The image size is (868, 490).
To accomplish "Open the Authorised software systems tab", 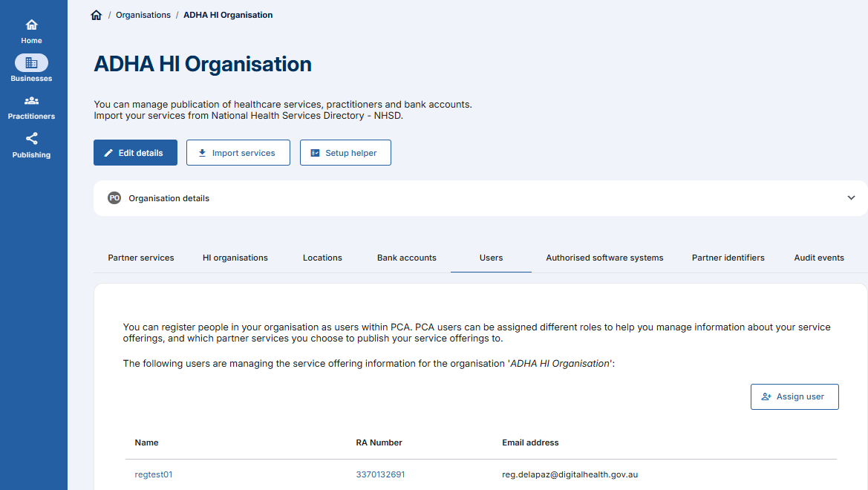I will pos(604,258).
